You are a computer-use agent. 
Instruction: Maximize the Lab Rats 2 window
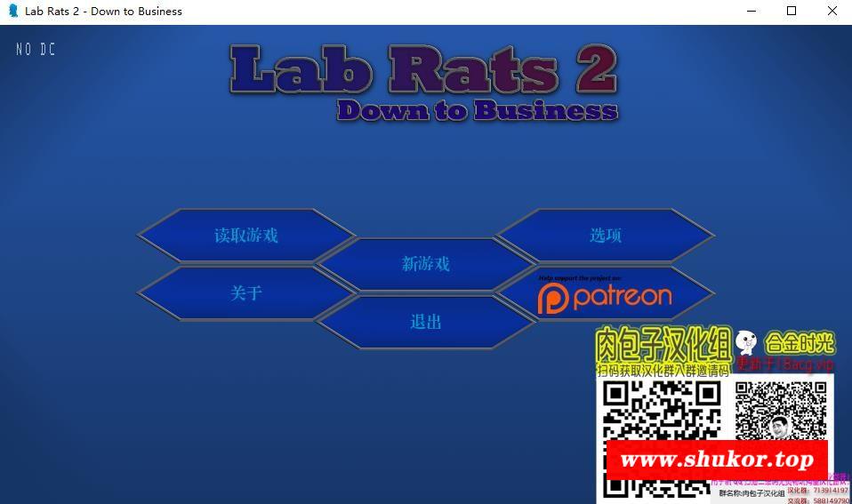coord(792,11)
